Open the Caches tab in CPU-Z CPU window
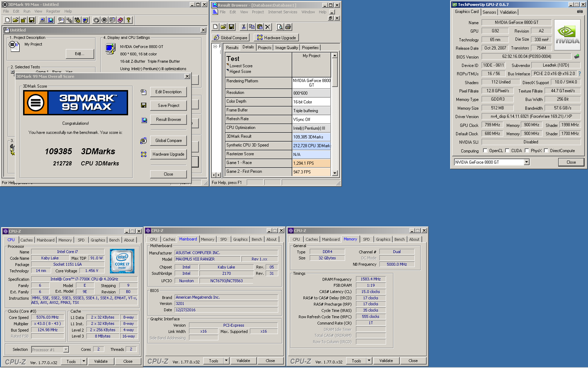Screen dimensions: 588x368 [26, 240]
